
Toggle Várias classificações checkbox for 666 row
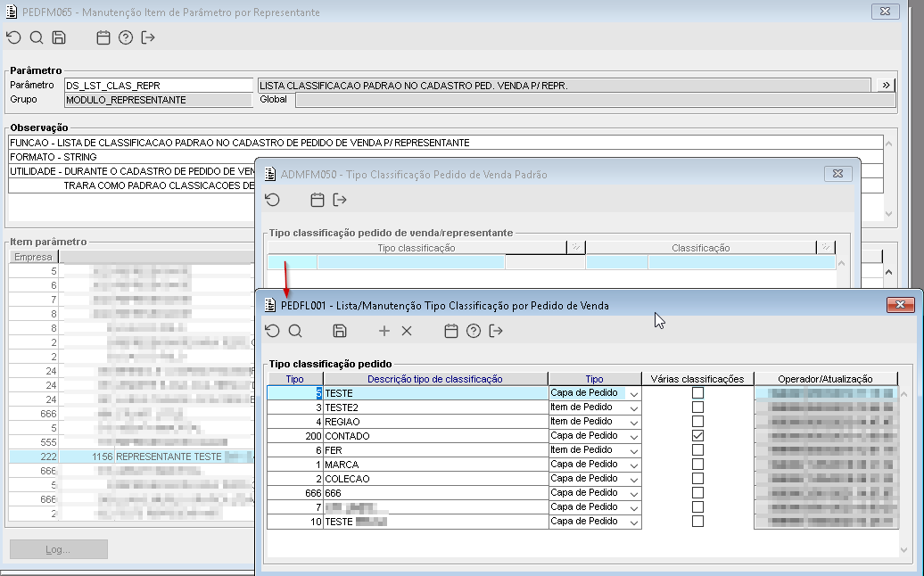(697, 493)
